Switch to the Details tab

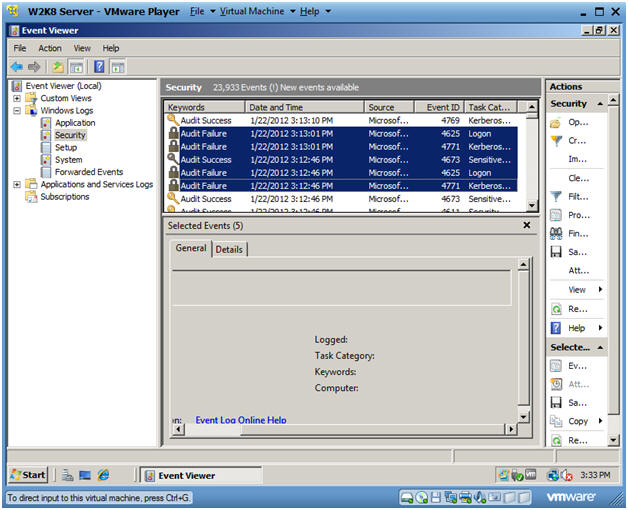pyautogui.click(x=229, y=249)
